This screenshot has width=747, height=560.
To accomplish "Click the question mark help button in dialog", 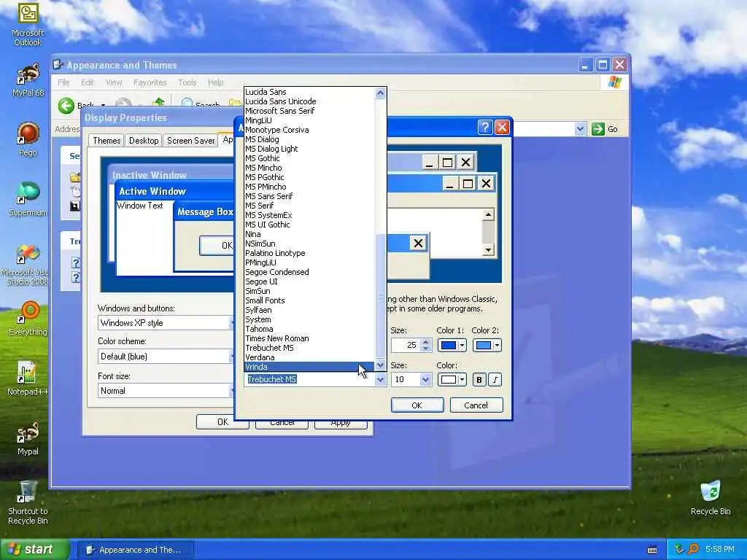I will 484,127.
